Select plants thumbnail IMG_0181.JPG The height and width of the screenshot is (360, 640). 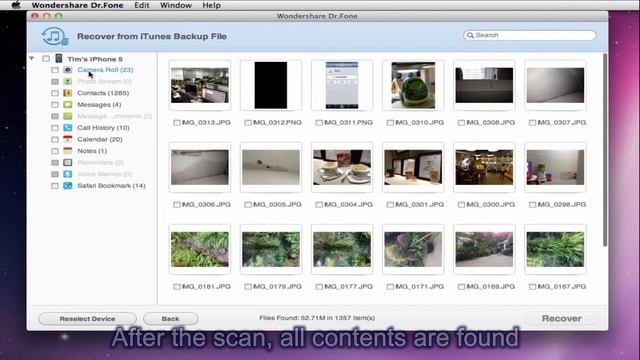pyautogui.click(x=200, y=249)
